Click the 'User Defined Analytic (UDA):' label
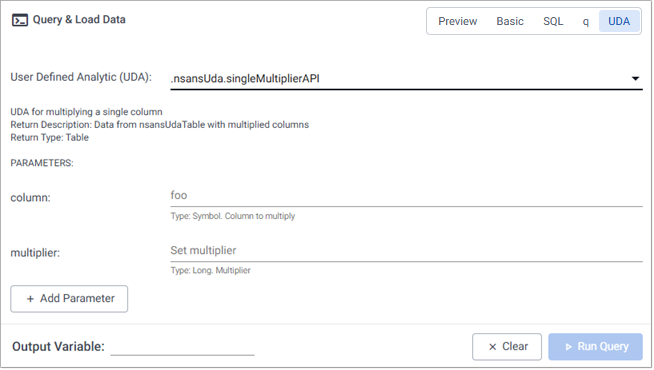Image resolution: width=654 pixels, height=370 pixels. [x=81, y=77]
